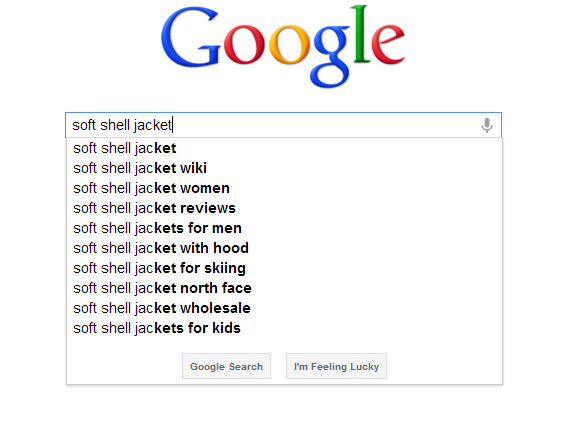Place cursor after 'jacket' in search box
This screenshot has width=578, height=448.
(x=172, y=125)
